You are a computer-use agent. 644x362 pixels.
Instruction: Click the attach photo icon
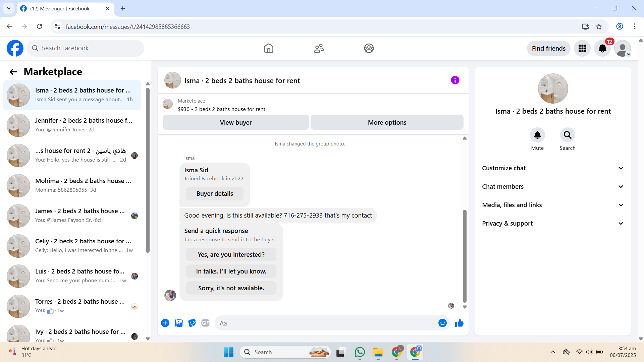click(179, 323)
